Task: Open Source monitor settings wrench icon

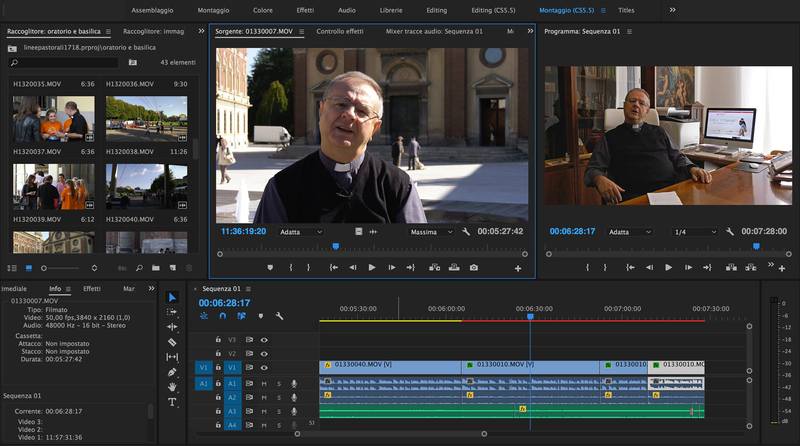Action: tap(466, 232)
